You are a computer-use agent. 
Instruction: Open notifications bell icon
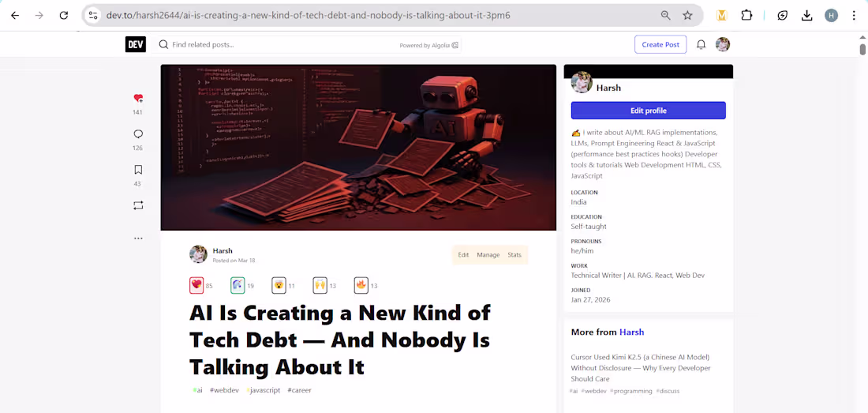(701, 44)
